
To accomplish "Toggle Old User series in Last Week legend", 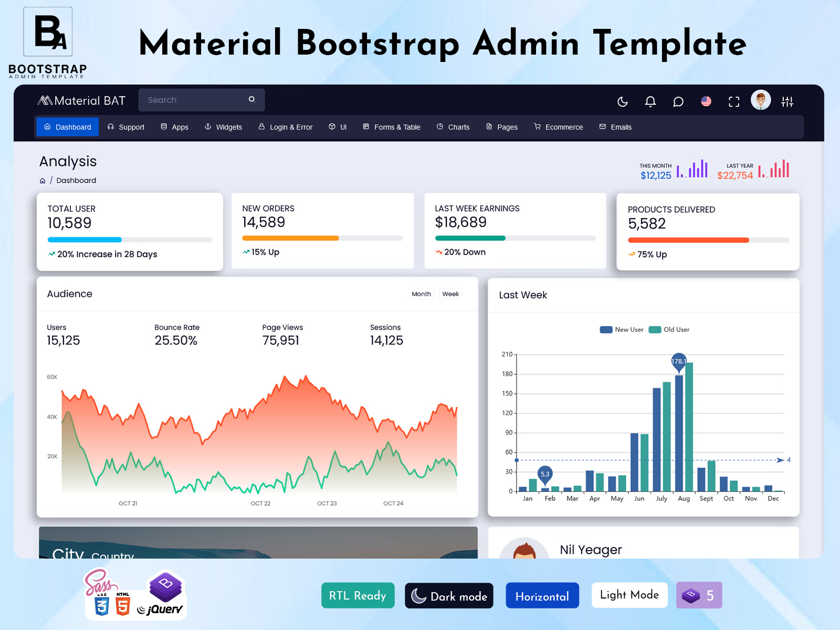I will coord(669,329).
